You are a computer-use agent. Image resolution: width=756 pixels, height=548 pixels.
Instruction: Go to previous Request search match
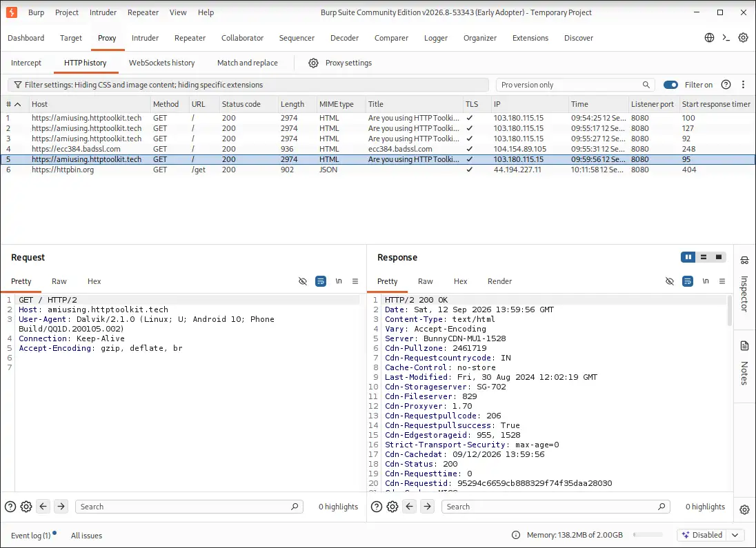click(x=43, y=507)
